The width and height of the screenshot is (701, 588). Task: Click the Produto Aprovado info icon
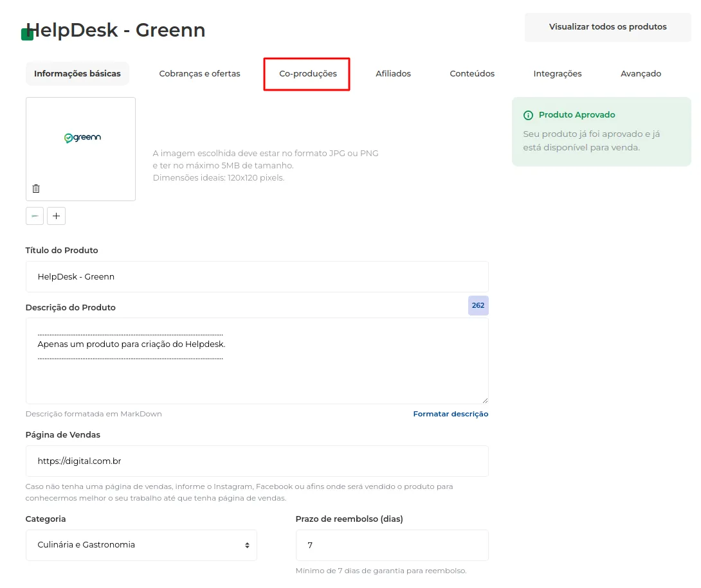528,115
